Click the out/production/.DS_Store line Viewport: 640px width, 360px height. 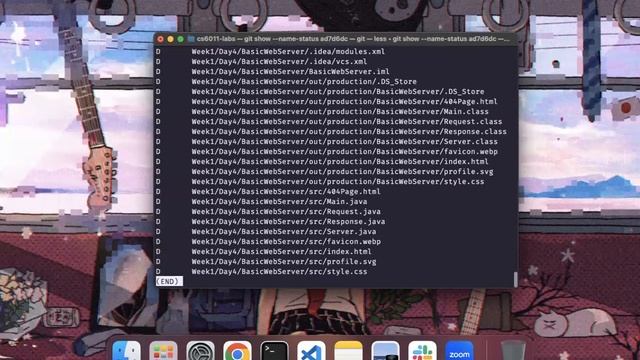[x=304, y=82]
